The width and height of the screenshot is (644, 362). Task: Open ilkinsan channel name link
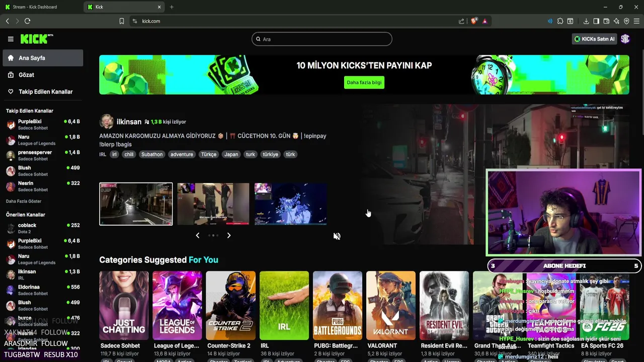pyautogui.click(x=129, y=122)
